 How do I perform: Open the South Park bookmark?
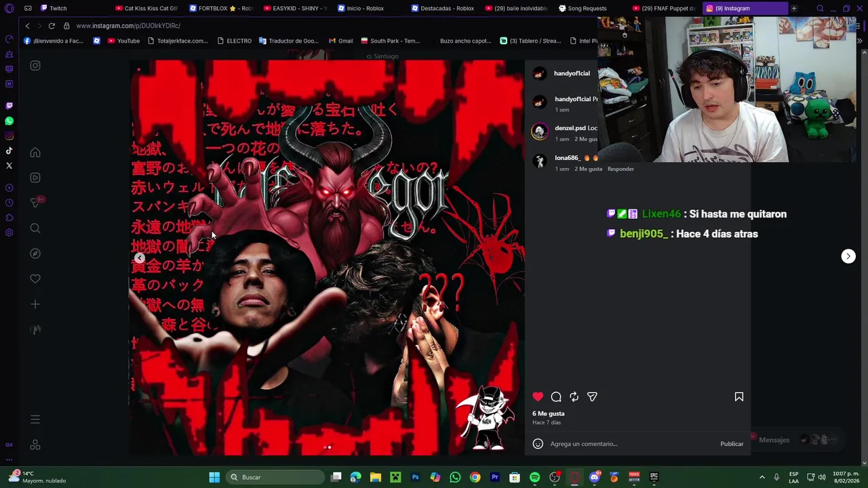tap(391, 41)
